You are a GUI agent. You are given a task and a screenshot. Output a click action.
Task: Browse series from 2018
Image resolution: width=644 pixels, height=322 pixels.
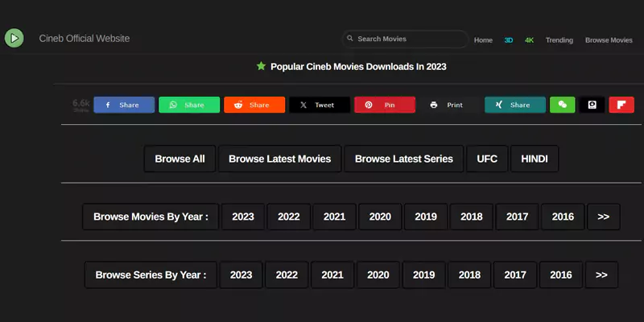(x=469, y=275)
